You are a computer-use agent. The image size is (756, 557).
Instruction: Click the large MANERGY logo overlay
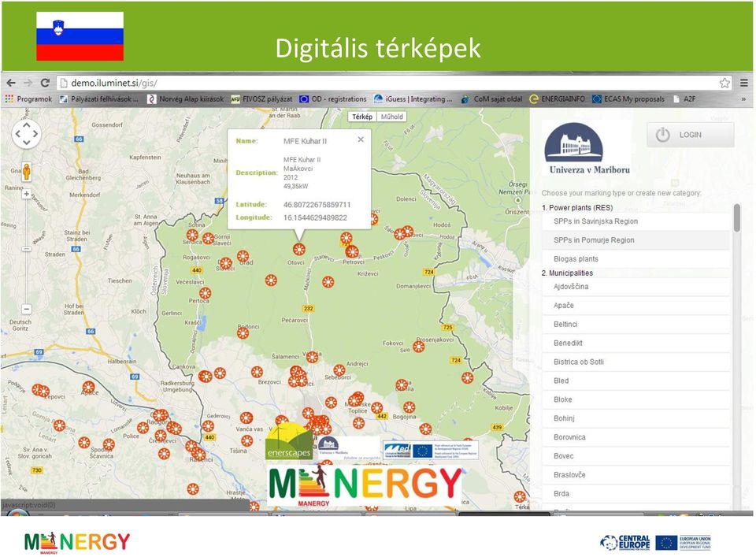coord(365,485)
